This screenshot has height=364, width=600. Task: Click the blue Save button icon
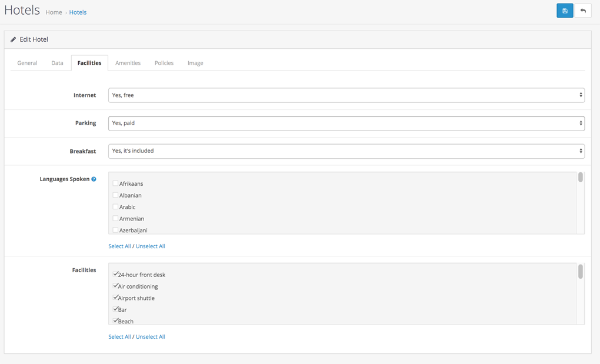(x=565, y=11)
